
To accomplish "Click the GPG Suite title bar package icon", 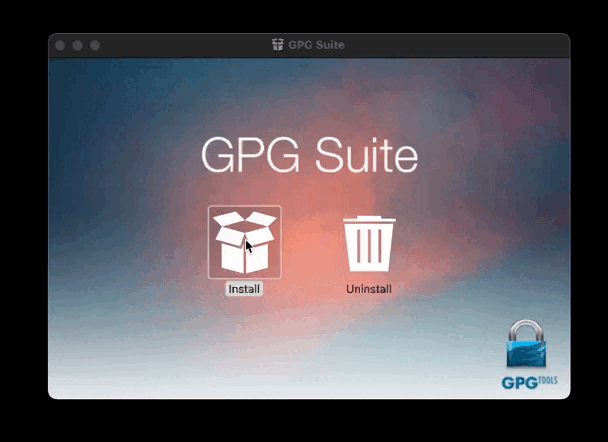I will coord(277,45).
